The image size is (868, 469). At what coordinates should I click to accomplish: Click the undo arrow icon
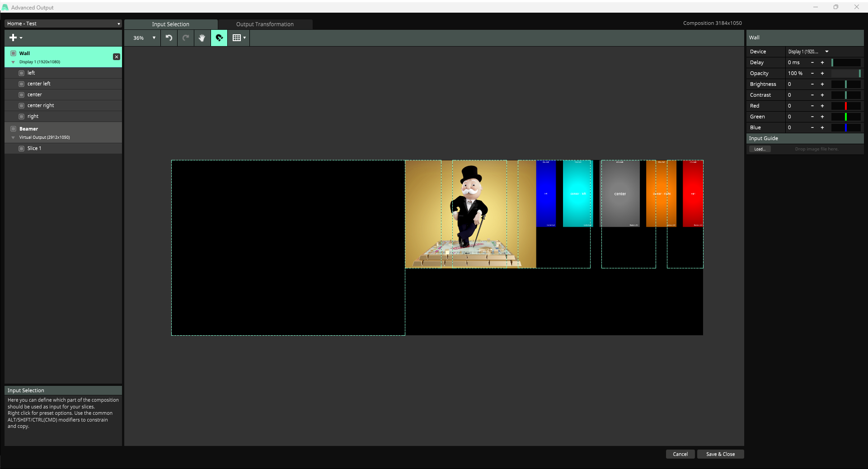pyautogui.click(x=169, y=38)
